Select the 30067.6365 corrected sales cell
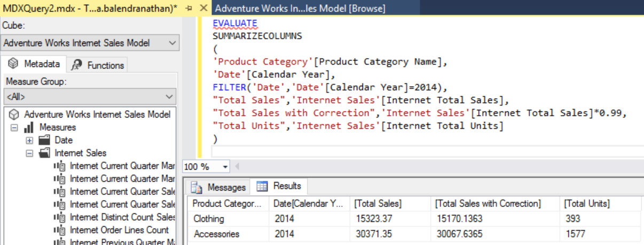The height and width of the screenshot is (245, 644). point(495,234)
